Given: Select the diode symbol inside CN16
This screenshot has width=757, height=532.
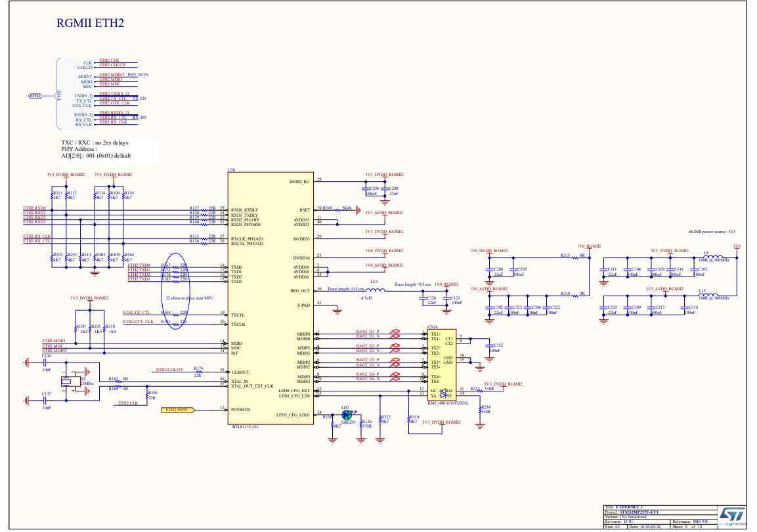Looking at the screenshot, I should coord(444,393).
